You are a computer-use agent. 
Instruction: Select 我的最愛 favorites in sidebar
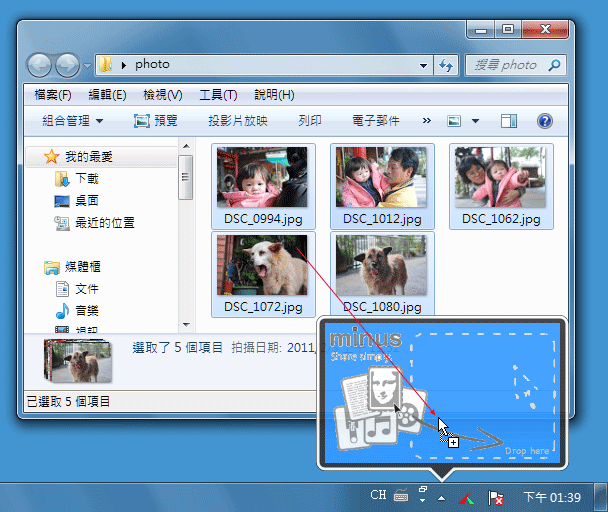point(101,157)
